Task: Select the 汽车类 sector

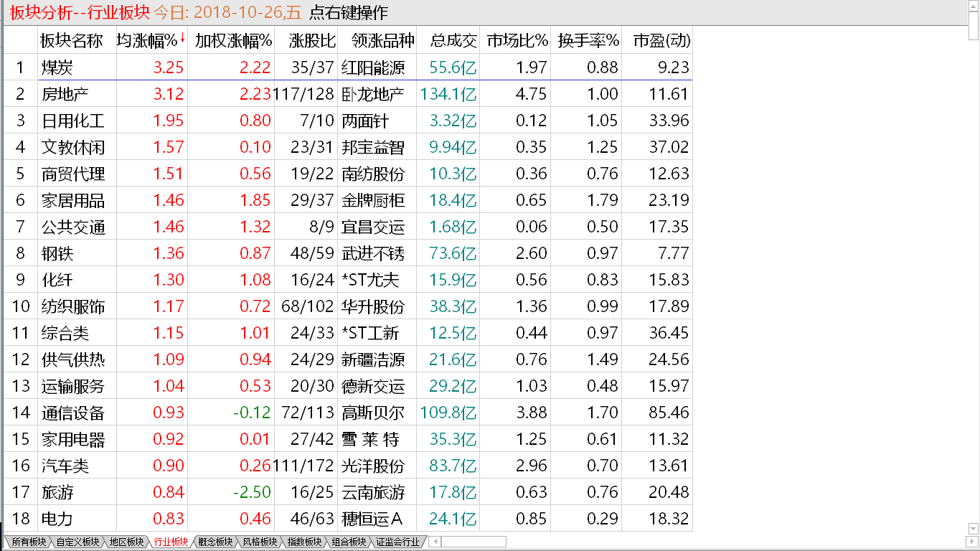Action: coord(65,466)
